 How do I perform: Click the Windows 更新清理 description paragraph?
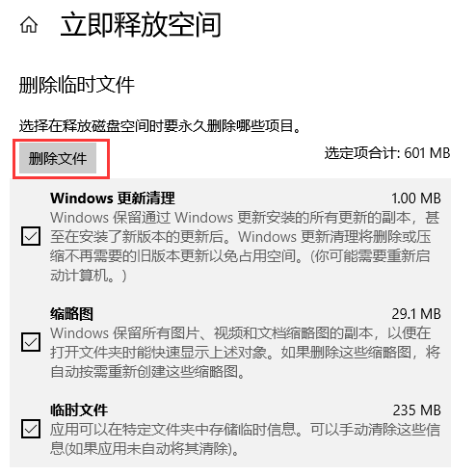pos(246,247)
